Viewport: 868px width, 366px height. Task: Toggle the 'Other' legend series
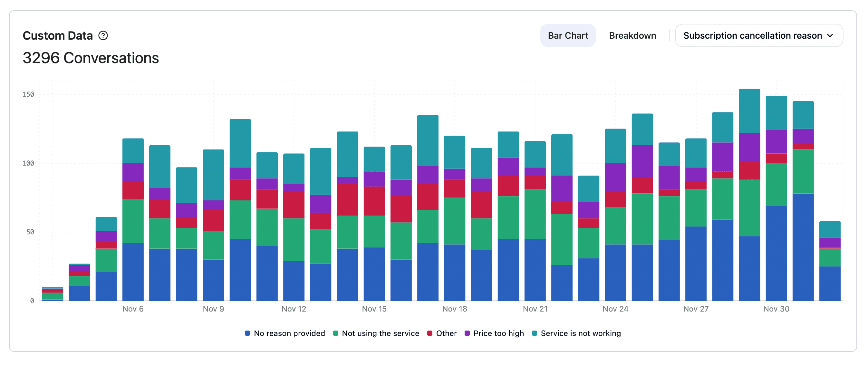tap(446, 333)
